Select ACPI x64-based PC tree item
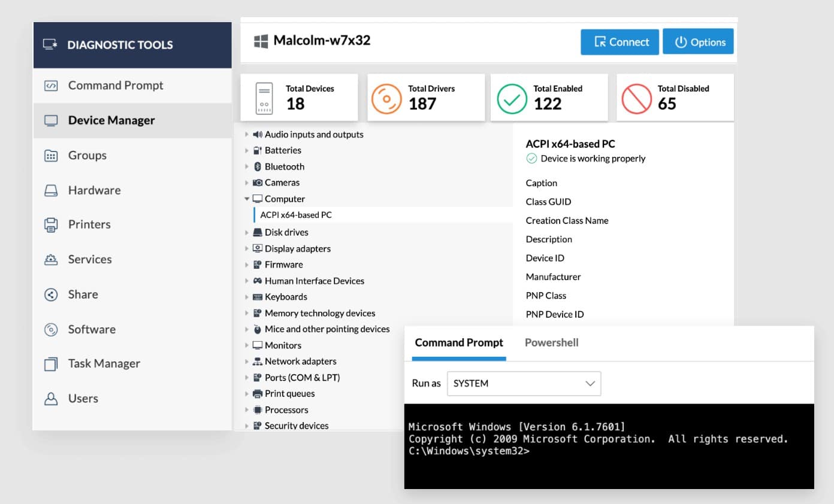Image resolution: width=834 pixels, height=504 pixels. [x=383, y=215]
